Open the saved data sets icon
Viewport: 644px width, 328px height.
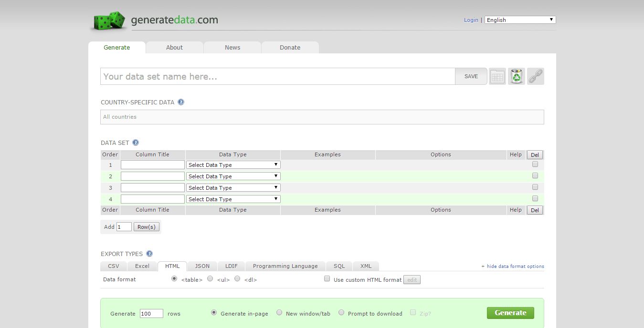tap(497, 76)
